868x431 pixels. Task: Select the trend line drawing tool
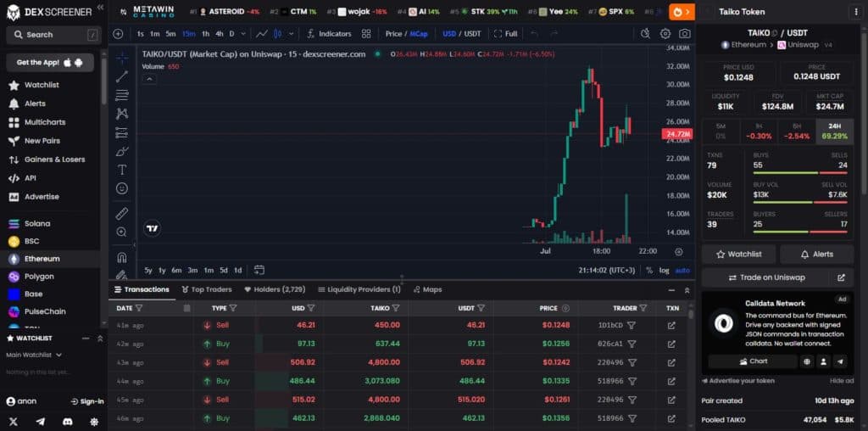coord(122,76)
